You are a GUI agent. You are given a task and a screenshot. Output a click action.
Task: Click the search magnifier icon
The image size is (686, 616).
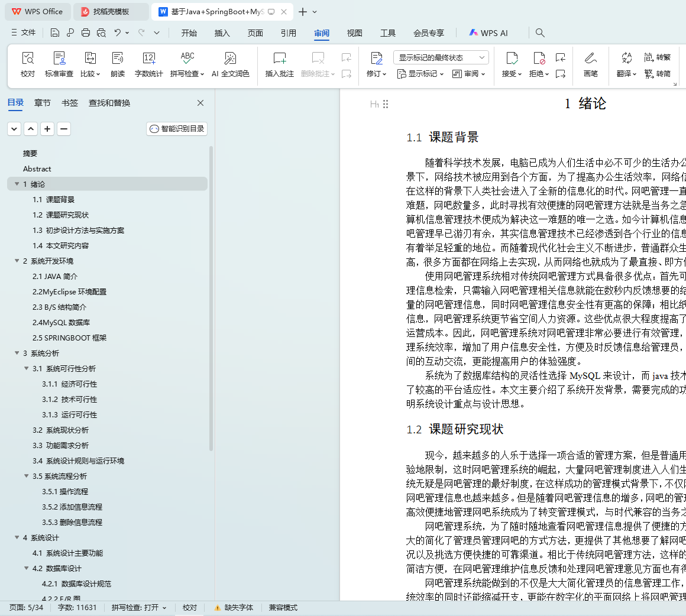[x=540, y=33]
